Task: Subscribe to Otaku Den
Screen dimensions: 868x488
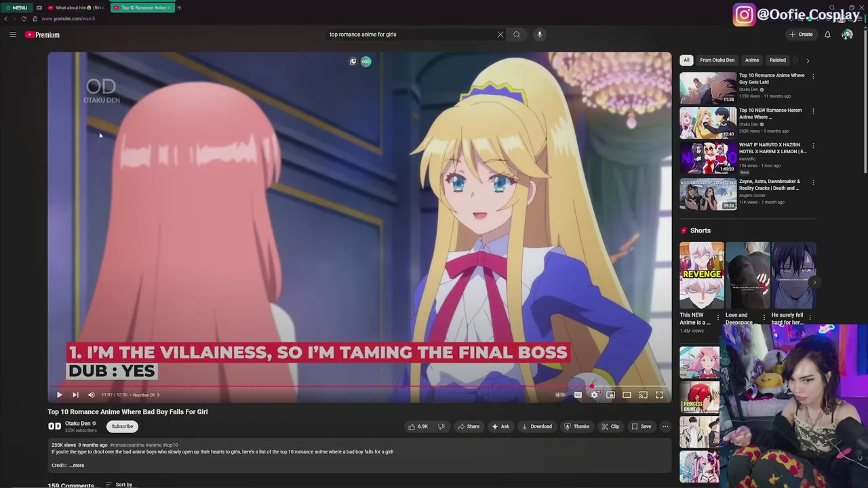Action: tap(122, 426)
